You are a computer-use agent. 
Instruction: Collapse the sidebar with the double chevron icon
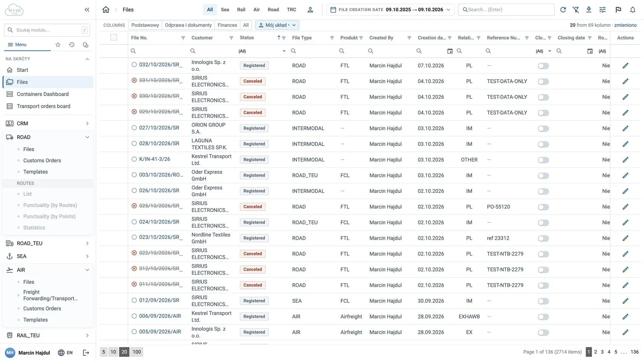point(87,10)
